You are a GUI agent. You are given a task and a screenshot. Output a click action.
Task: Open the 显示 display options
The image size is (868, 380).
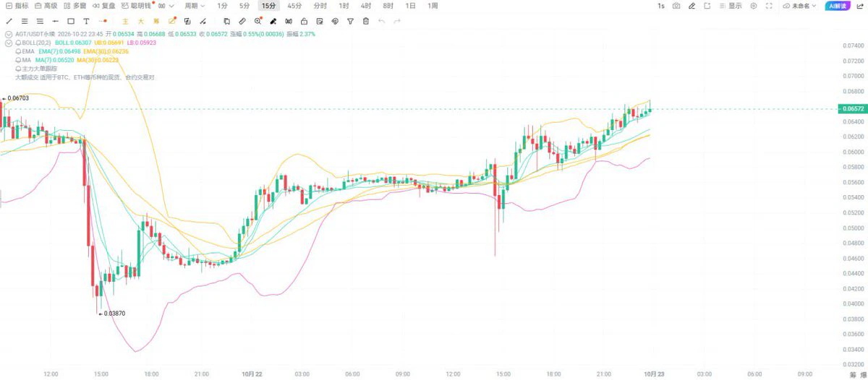click(730, 6)
